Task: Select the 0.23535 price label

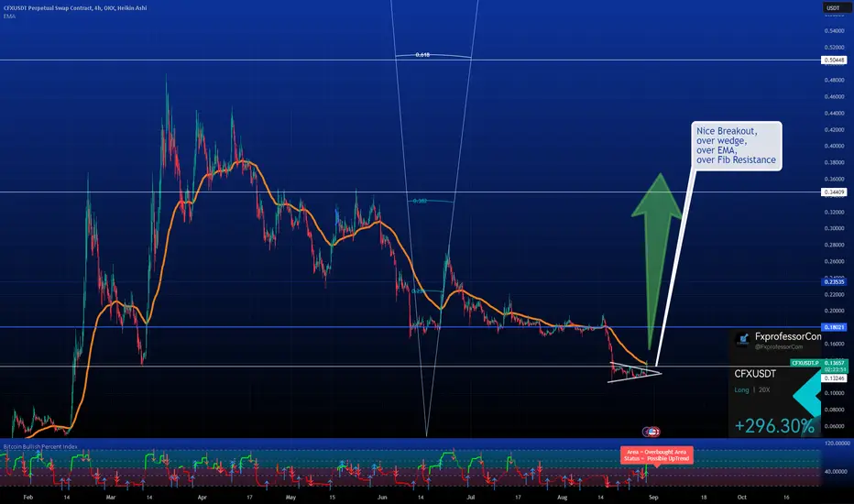Action: 834,281
